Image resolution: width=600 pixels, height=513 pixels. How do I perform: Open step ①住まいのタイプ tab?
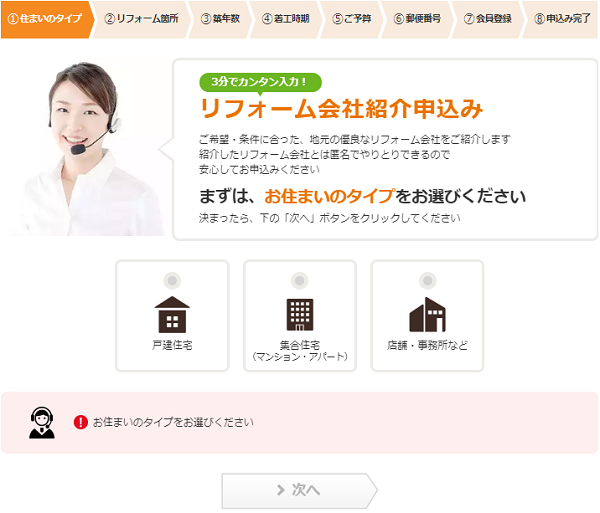coord(46,19)
